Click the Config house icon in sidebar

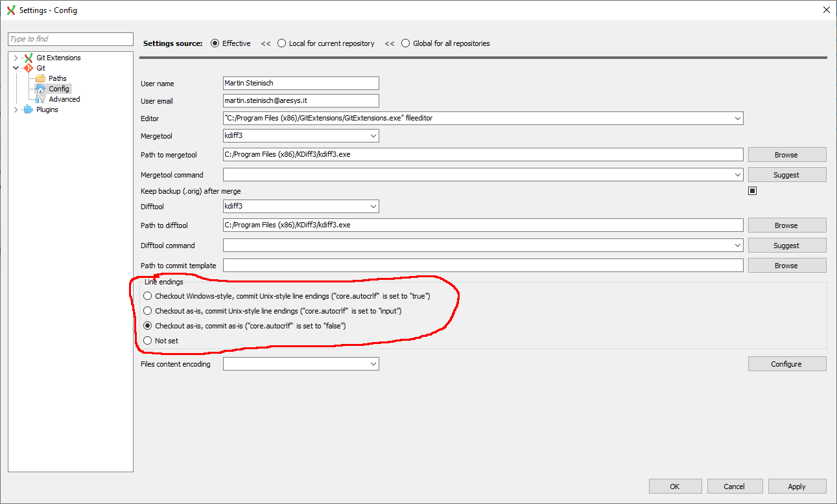(40, 88)
